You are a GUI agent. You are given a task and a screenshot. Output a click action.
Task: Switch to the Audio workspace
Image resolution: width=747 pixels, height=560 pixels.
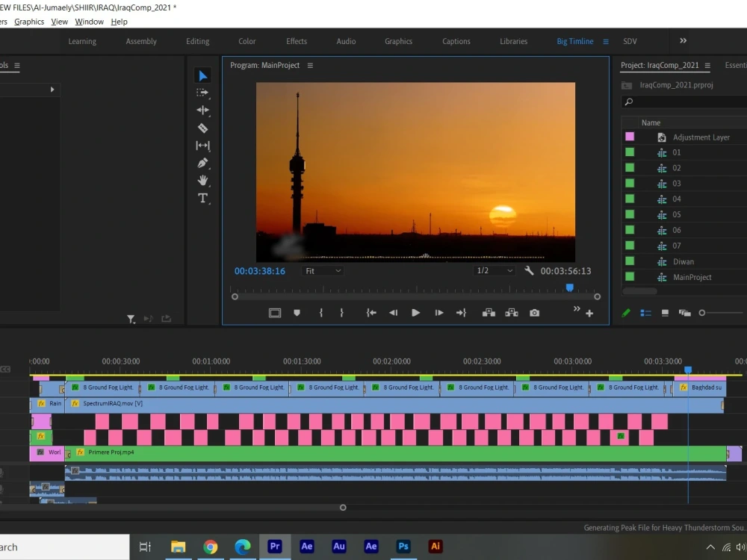(x=346, y=41)
